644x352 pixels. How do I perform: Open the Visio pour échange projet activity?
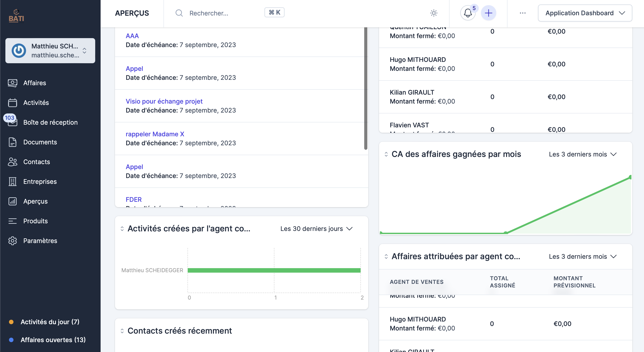click(x=164, y=101)
